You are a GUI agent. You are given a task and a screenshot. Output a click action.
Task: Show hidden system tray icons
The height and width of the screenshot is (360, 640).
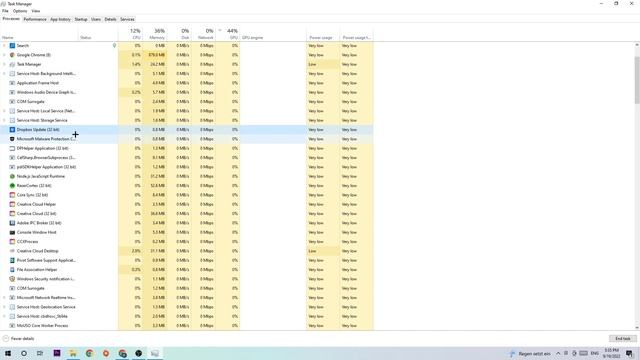pyautogui.click(x=558, y=353)
